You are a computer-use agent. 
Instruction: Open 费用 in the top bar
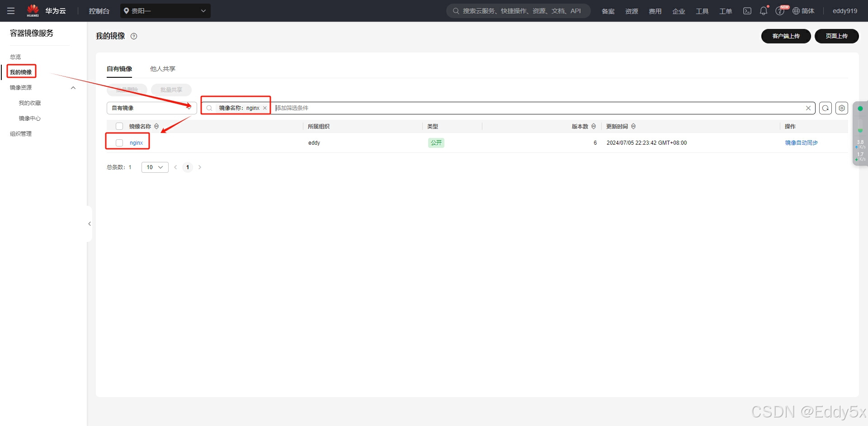[655, 11]
